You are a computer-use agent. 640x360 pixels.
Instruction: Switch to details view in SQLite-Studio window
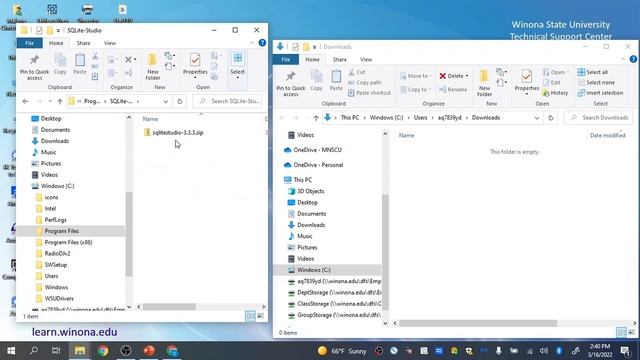pos(250,316)
